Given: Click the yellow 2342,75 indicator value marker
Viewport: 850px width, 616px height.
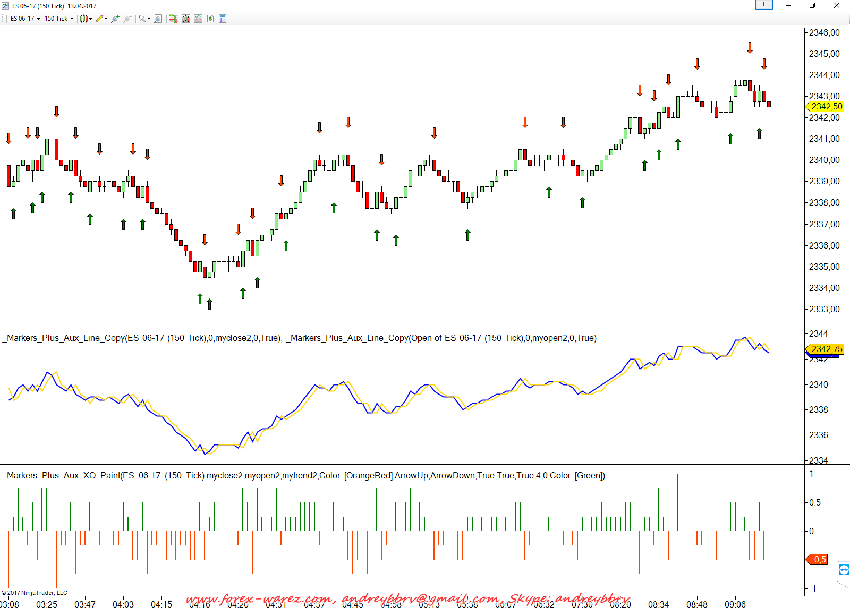Looking at the screenshot, I should point(826,349).
